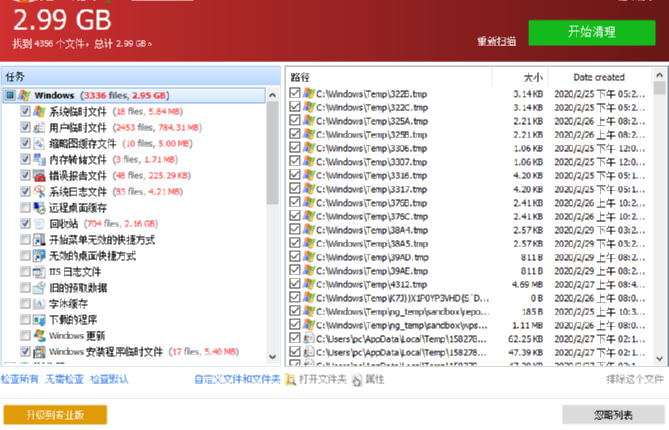Click the 回收站 recycle bin icon
669x430 pixels.
pyautogui.click(x=39, y=224)
